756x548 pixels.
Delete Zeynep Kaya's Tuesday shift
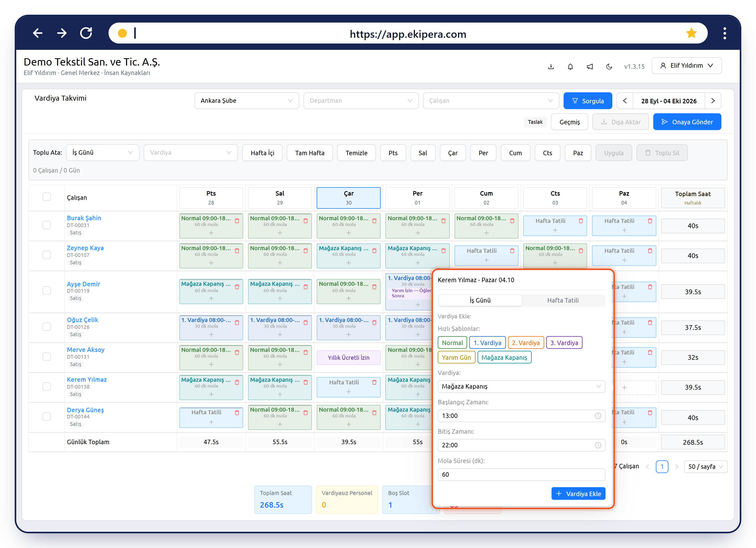pyautogui.click(x=306, y=251)
